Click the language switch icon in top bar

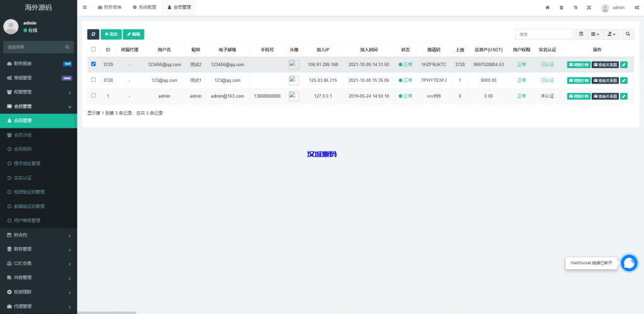coord(575,8)
